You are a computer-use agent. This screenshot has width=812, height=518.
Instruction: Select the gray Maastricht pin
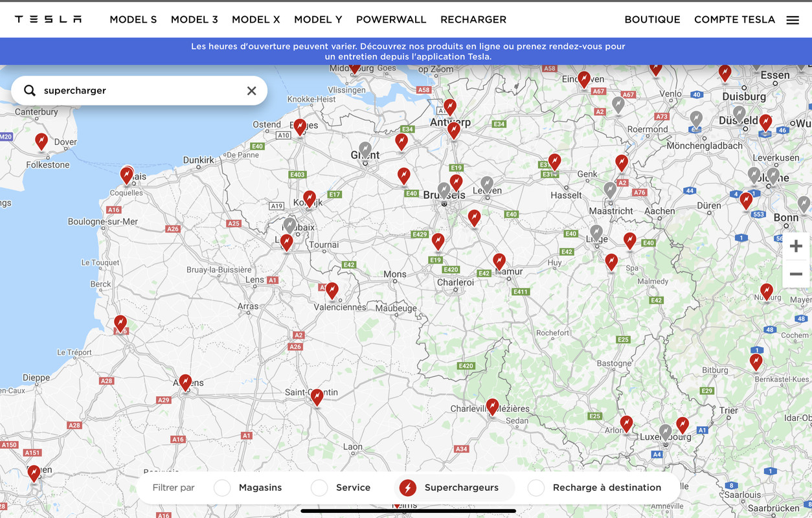click(610, 190)
